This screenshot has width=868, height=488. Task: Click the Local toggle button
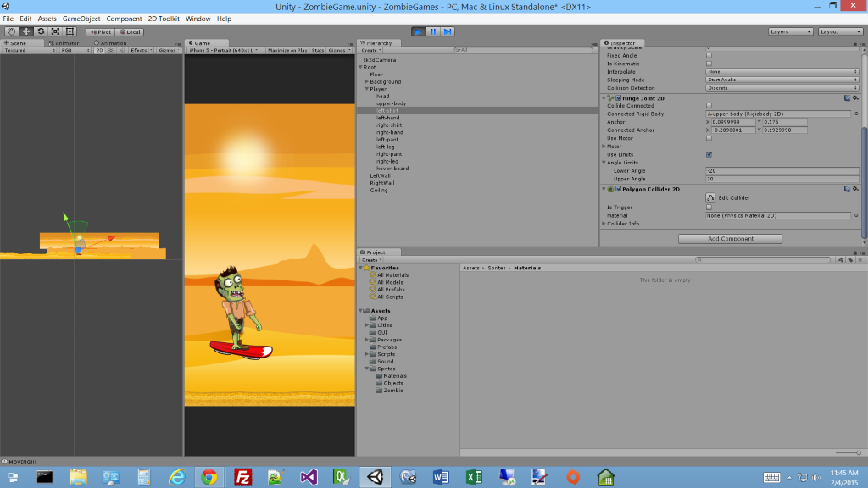pyautogui.click(x=130, y=32)
